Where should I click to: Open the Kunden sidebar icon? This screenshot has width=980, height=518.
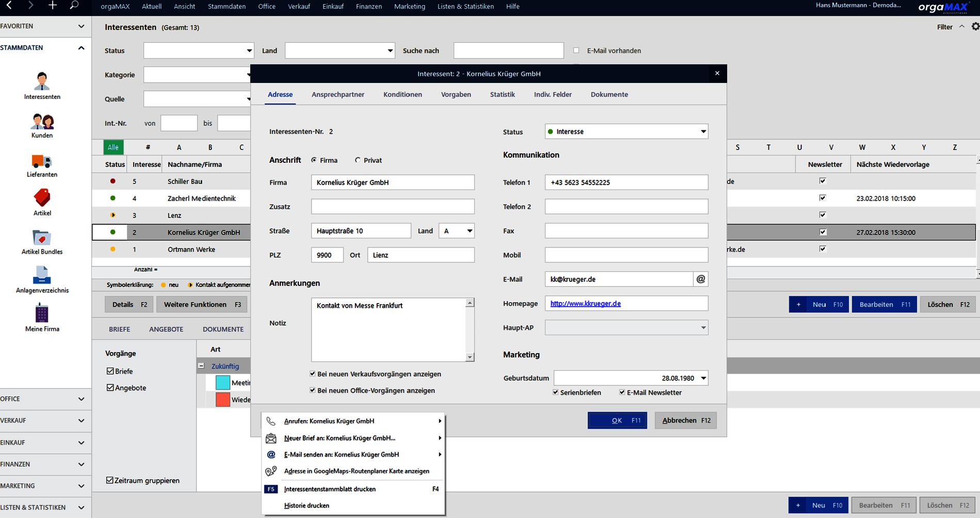[42, 126]
